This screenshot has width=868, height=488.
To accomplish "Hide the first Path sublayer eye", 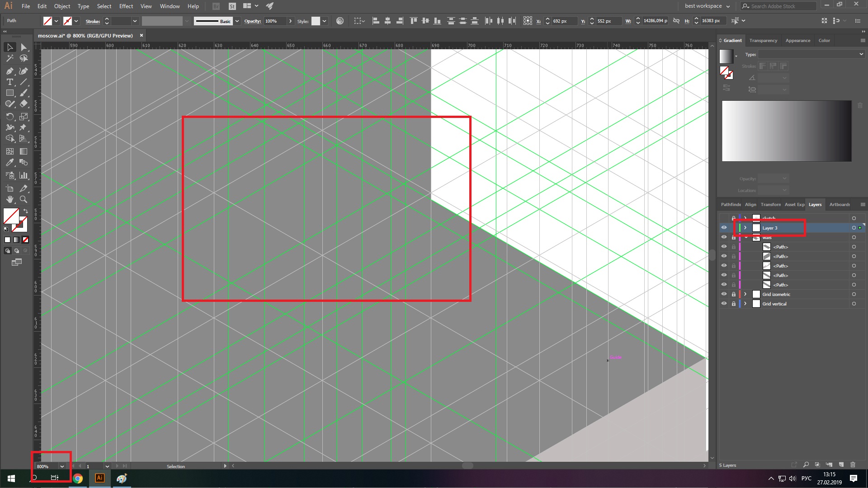I will pos(724,247).
